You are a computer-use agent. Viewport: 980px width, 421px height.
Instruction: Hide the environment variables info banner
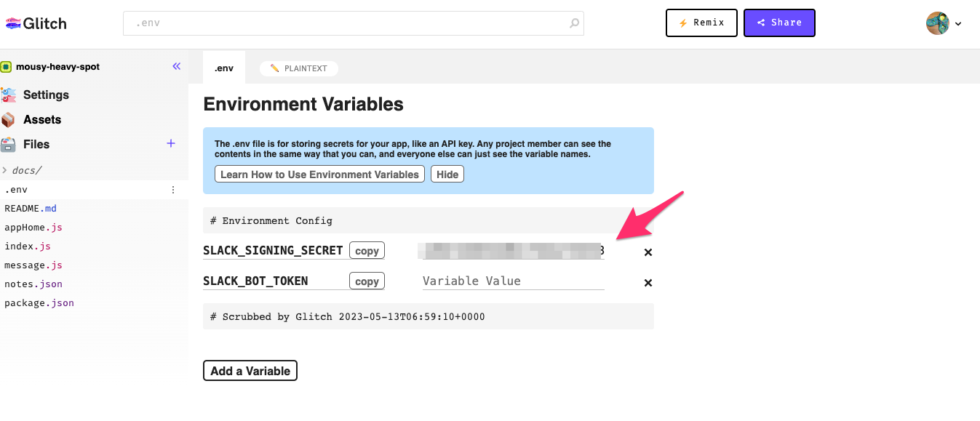point(447,175)
